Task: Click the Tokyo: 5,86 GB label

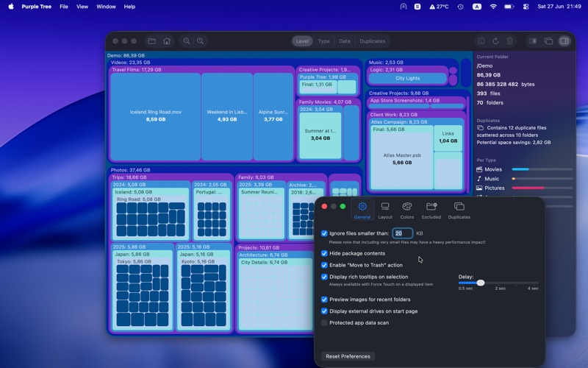Action: tap(134, 262)
